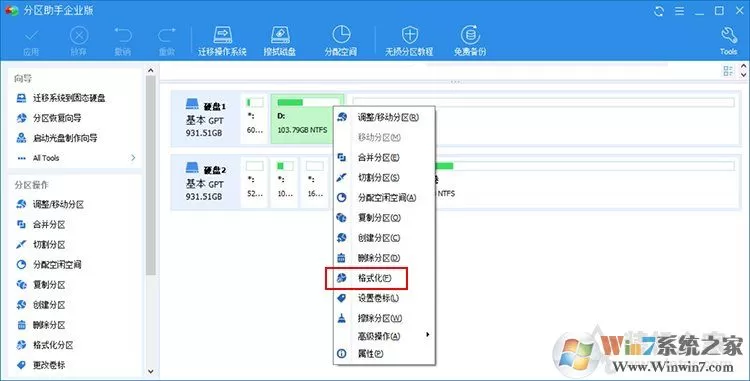Viewport: 750px width, 381px height.
Task: Select the D: 103.79GB NTFS partition
Action: tap(307, 119)
